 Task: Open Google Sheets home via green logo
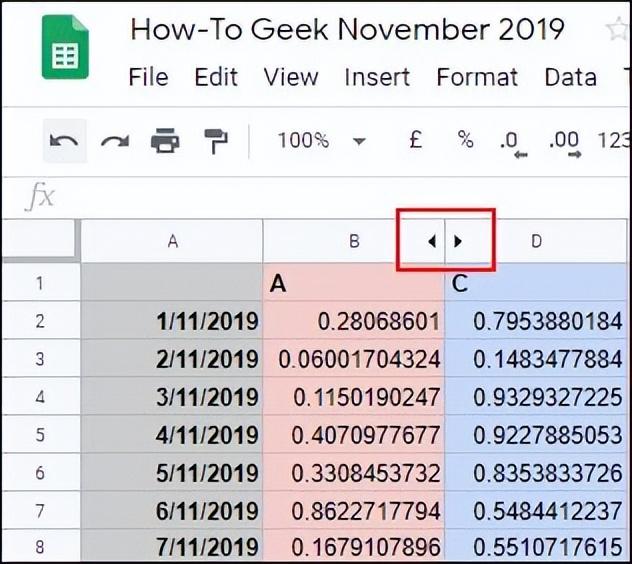65,47
